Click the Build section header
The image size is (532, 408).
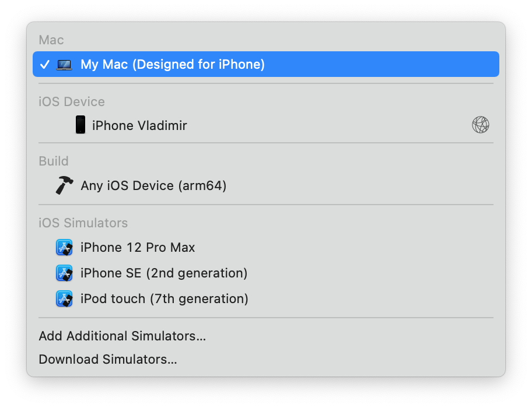(x=54, y=161)
